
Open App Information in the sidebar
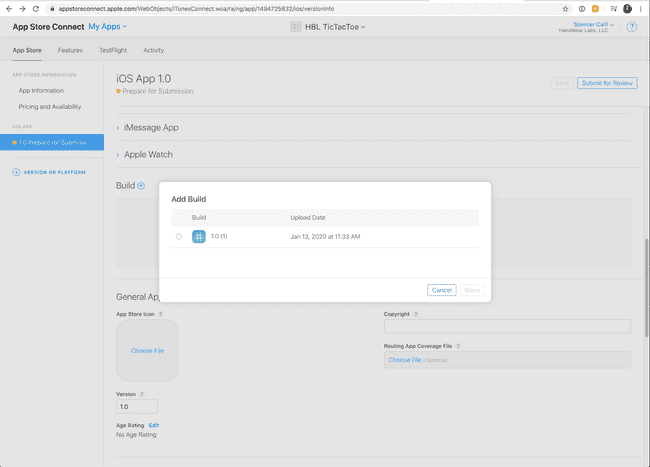41,90
